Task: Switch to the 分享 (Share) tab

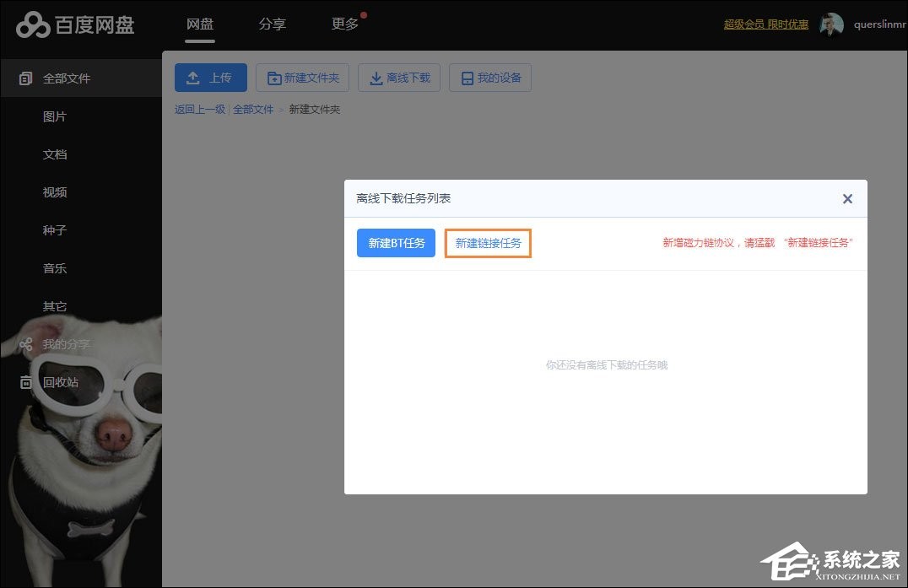Action: 272,24
